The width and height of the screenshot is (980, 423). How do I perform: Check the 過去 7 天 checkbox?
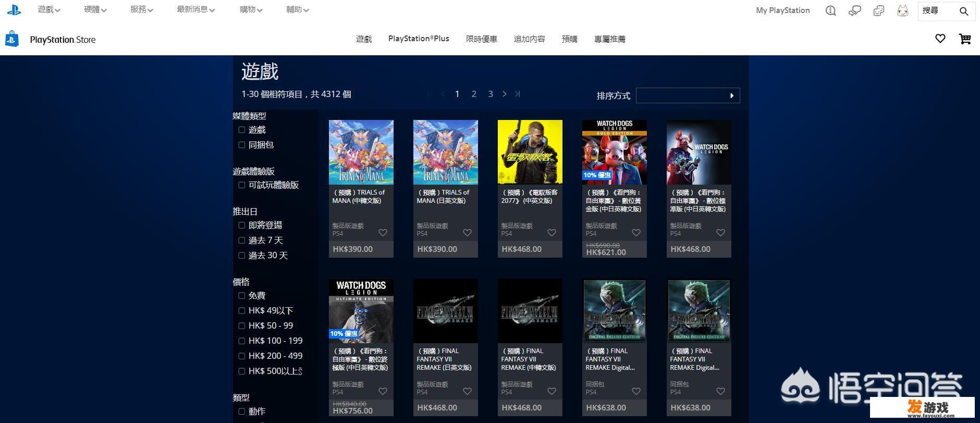click(x=241, y=240)
